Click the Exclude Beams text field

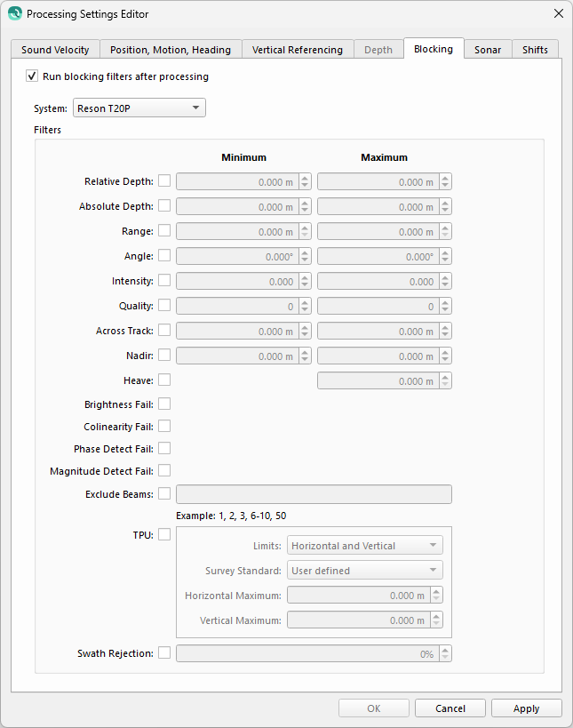coord(314,494)
